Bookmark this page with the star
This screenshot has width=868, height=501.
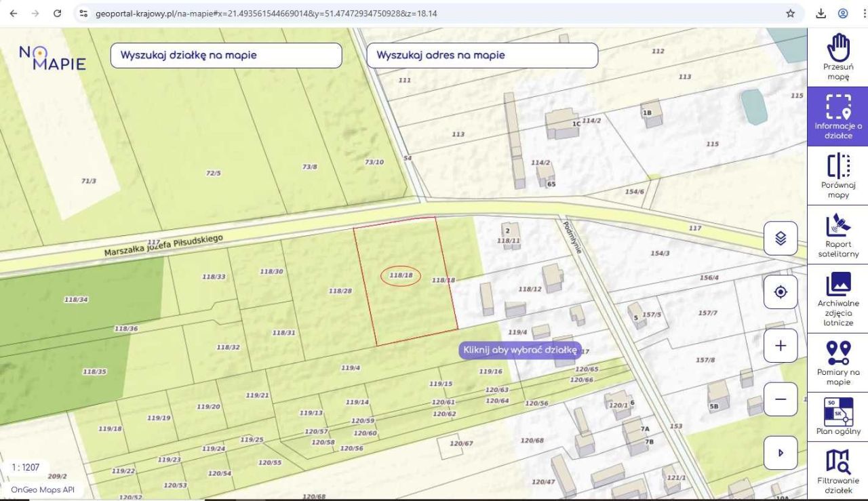coord(790,14)
